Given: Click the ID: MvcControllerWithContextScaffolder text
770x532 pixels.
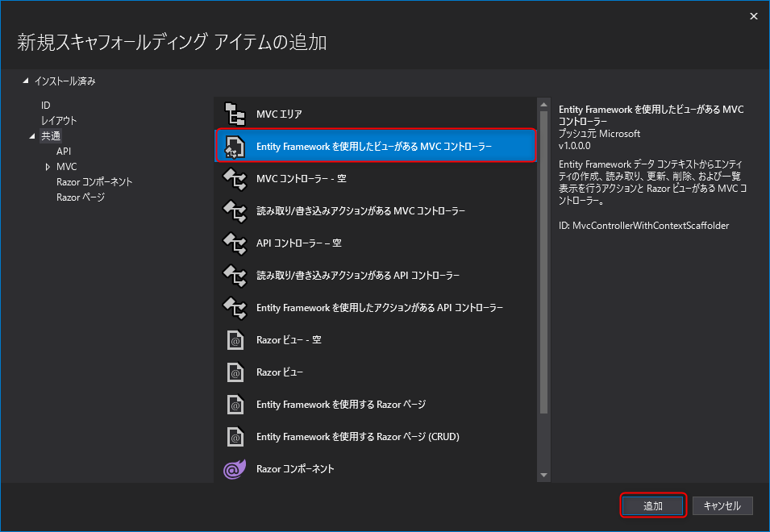Looking at the screenshot, I should [643, 226].
